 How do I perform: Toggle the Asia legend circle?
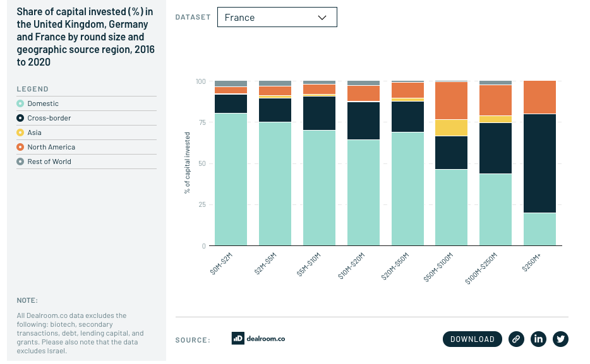(x=20, y=132)
